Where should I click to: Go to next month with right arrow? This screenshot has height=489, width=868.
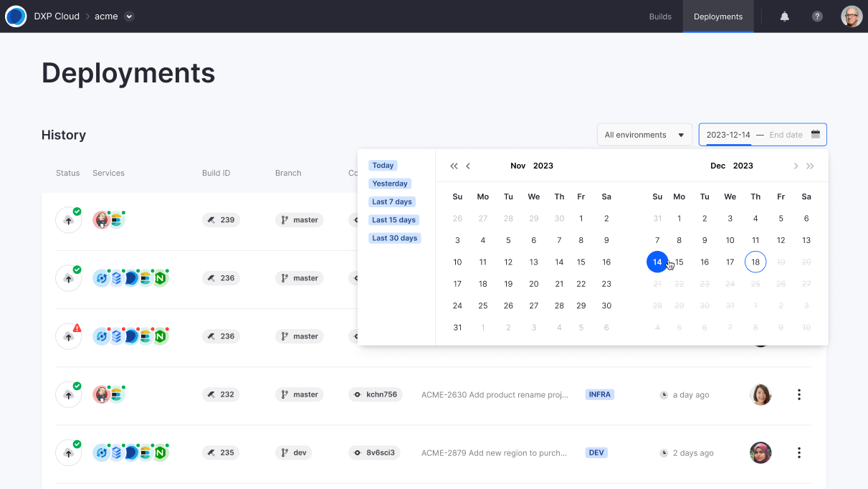click(x=796, y=166)
